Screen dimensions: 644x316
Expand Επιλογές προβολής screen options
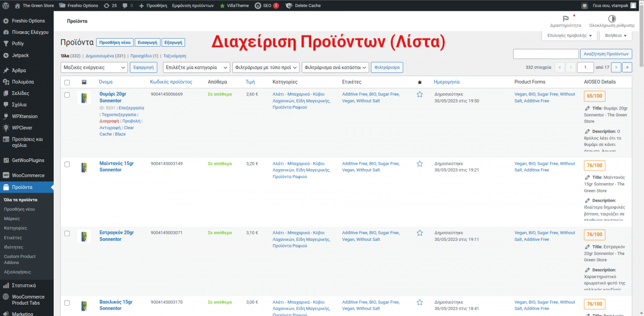pyautogui.click(x=569, y=36)
